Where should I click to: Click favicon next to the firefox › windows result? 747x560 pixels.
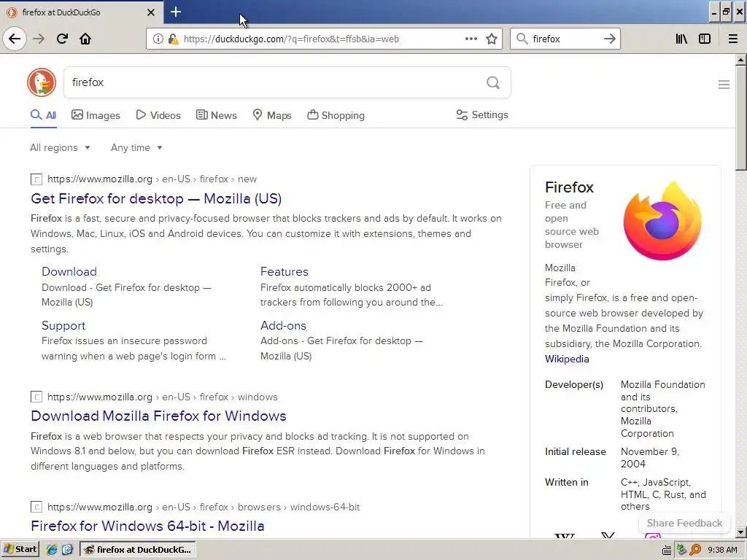point(36,397)
